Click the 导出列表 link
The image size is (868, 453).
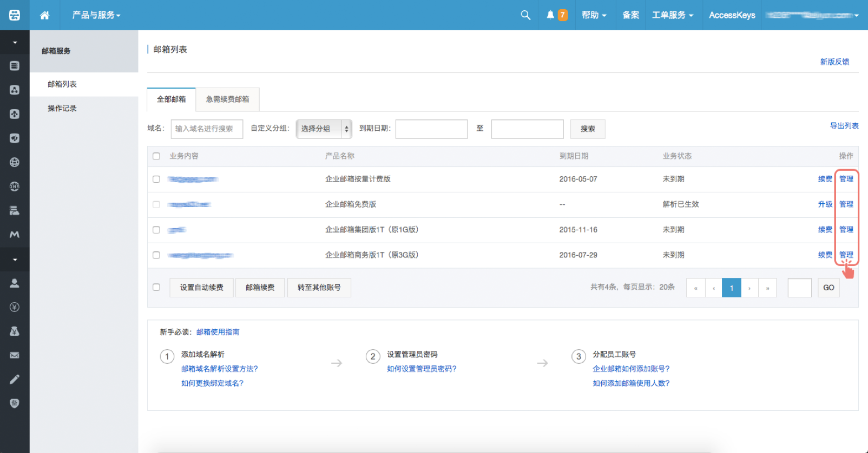click(x=844, y=126)
